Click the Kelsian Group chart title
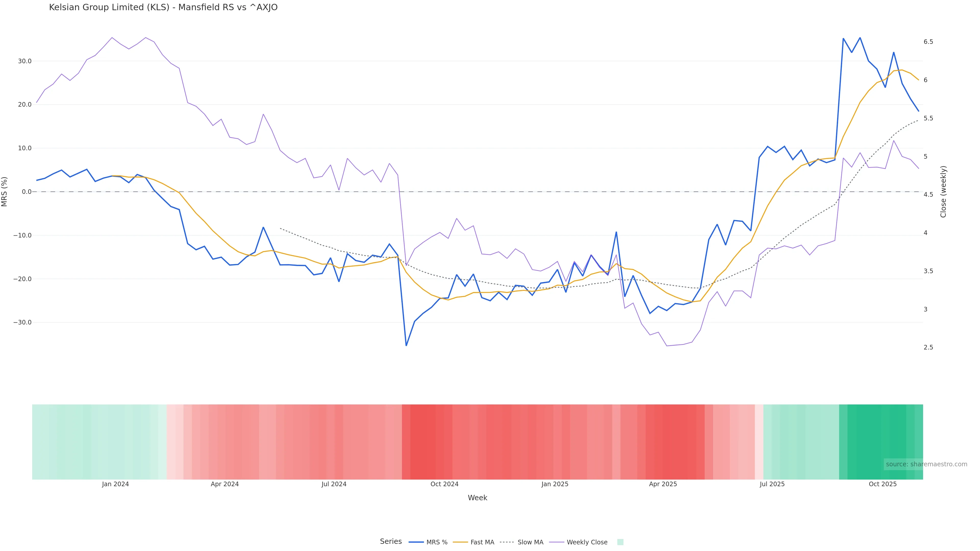 [x=163, y=8]
